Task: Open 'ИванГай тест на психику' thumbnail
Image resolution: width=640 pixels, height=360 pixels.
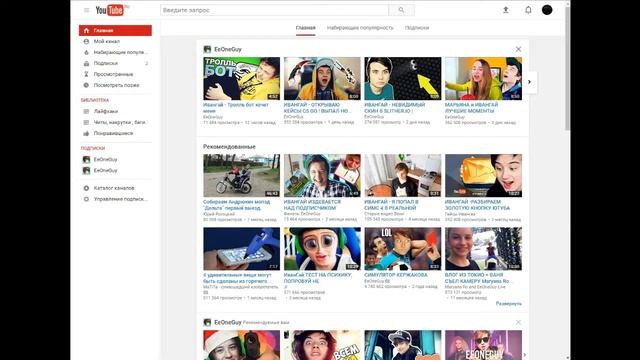Action: pyautogui.click(x=322, y=249)
